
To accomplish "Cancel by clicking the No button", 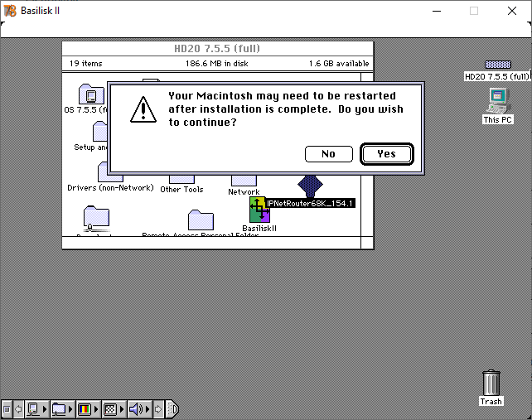I will coord(328,154).
